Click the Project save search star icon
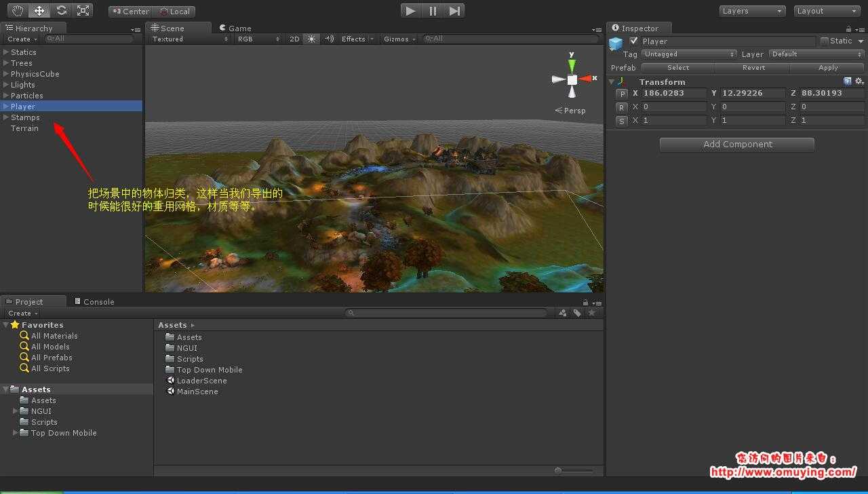 coord(591,313)
